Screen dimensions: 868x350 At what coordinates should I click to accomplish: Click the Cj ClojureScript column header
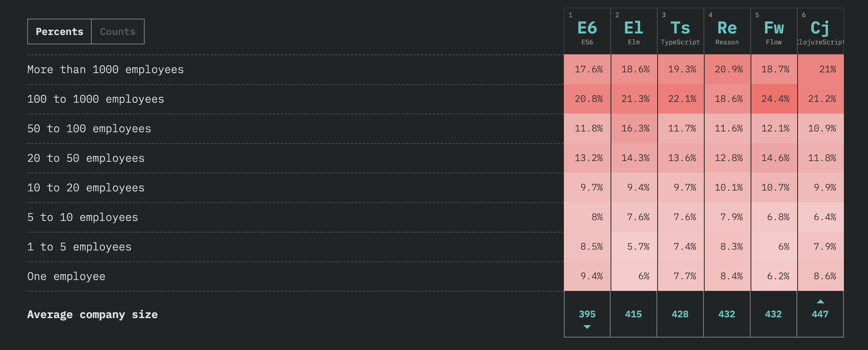(820, 31)
